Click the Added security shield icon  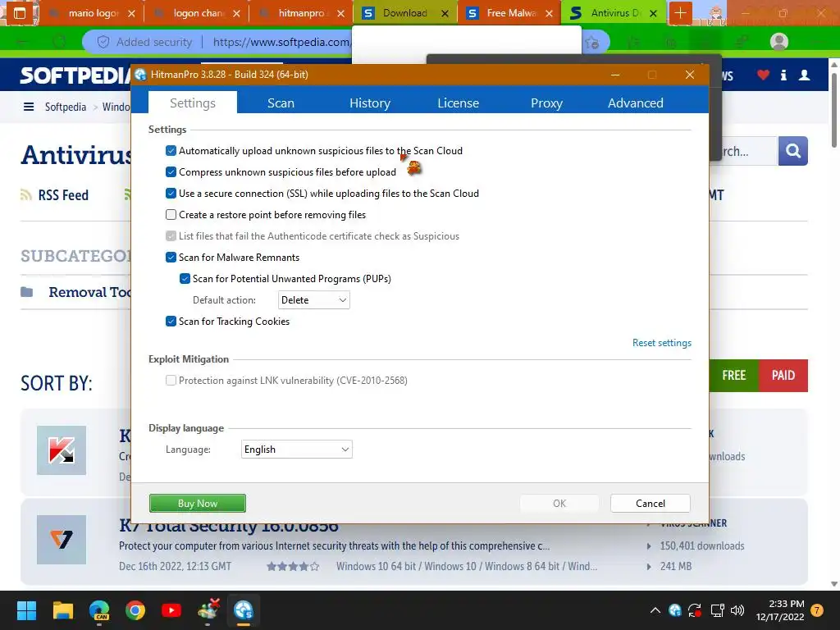[x=103, y=42]
